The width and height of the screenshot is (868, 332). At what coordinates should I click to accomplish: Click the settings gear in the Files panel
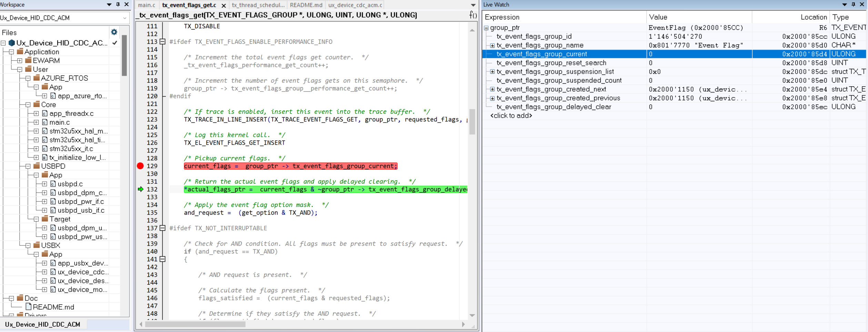114,32
